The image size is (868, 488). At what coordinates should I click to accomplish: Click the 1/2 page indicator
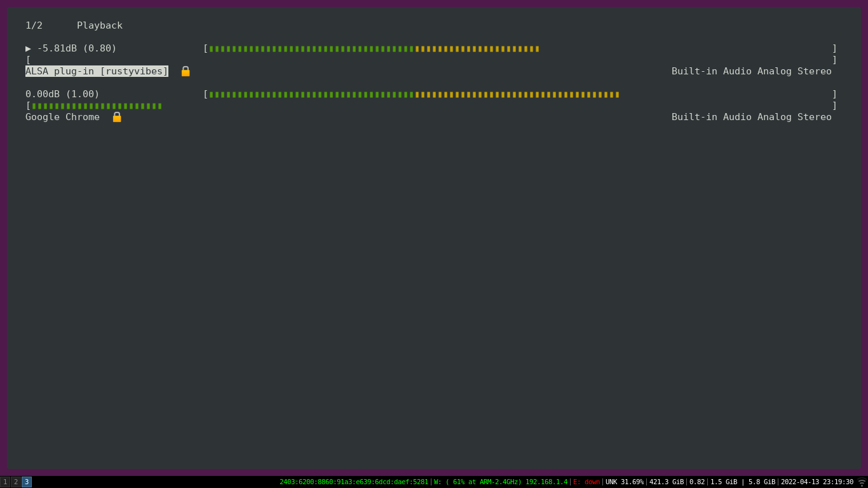34,25
